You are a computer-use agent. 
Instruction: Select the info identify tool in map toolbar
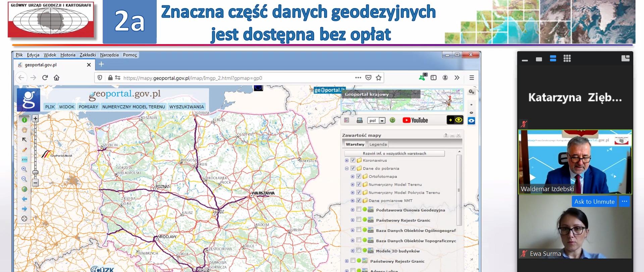24,120
